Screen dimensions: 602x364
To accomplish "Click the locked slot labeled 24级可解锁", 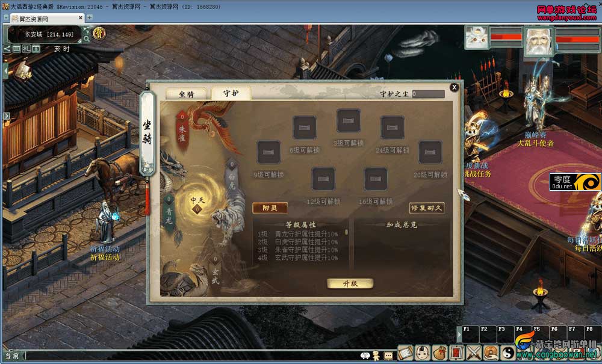I will 393,128.
